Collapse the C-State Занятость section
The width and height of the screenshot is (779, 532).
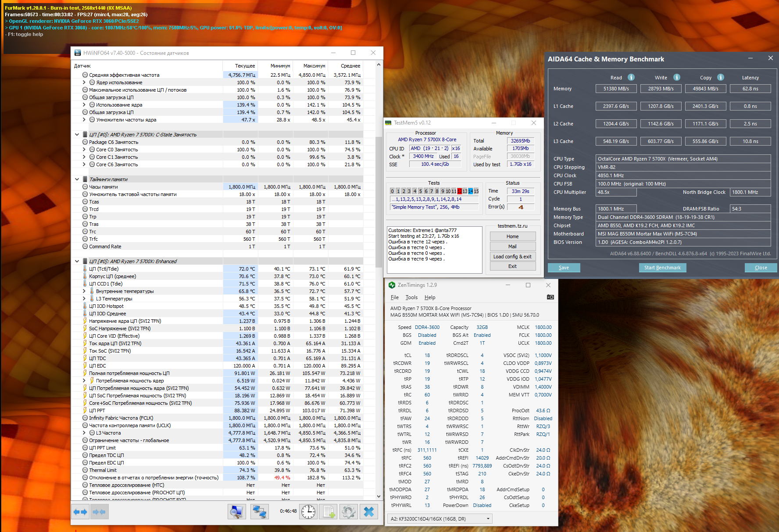77,135
